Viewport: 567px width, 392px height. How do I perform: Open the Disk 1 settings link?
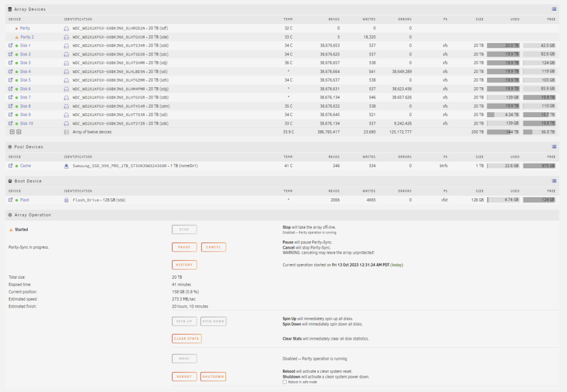click(26, 45)
